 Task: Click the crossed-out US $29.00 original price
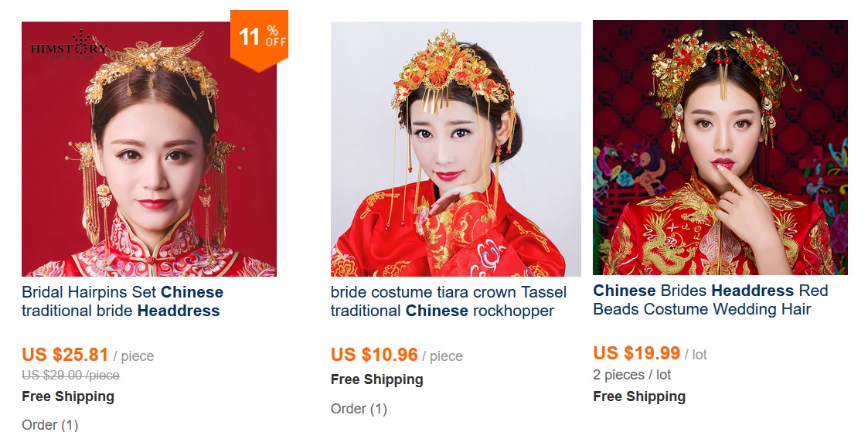[x=70, y=376]
